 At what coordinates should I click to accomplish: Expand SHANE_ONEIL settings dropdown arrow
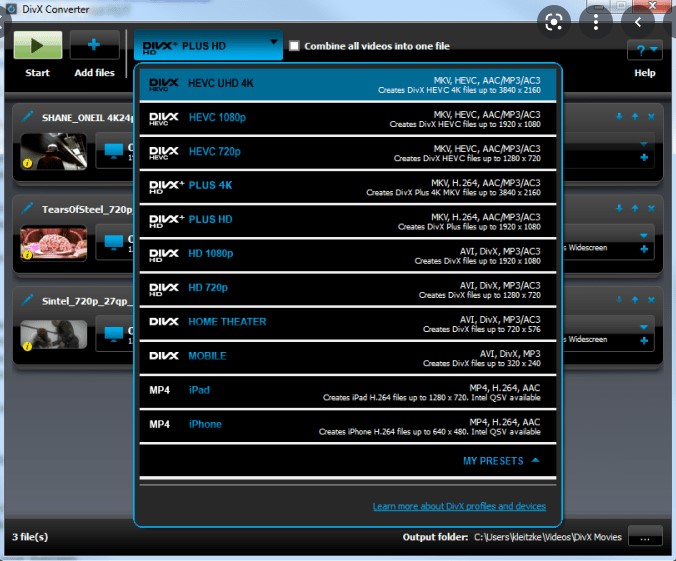pyautogui.click(x=644, y=144)
